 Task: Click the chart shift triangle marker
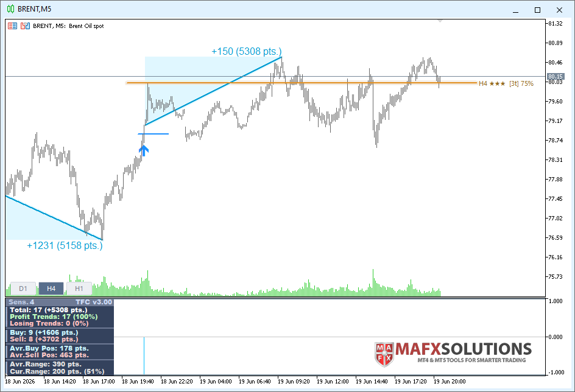point(440,21)
